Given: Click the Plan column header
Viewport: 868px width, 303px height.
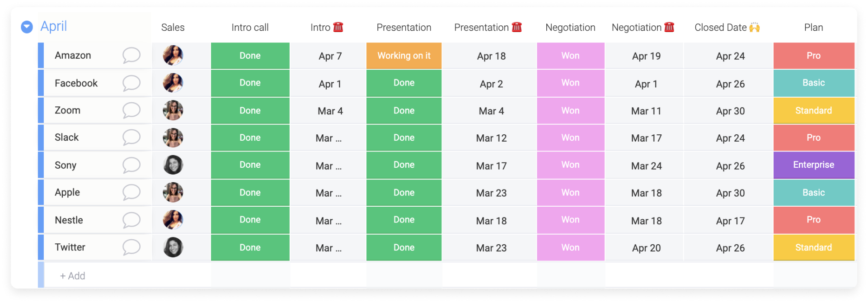Looking at the screenshot, I should pos(813,28).
